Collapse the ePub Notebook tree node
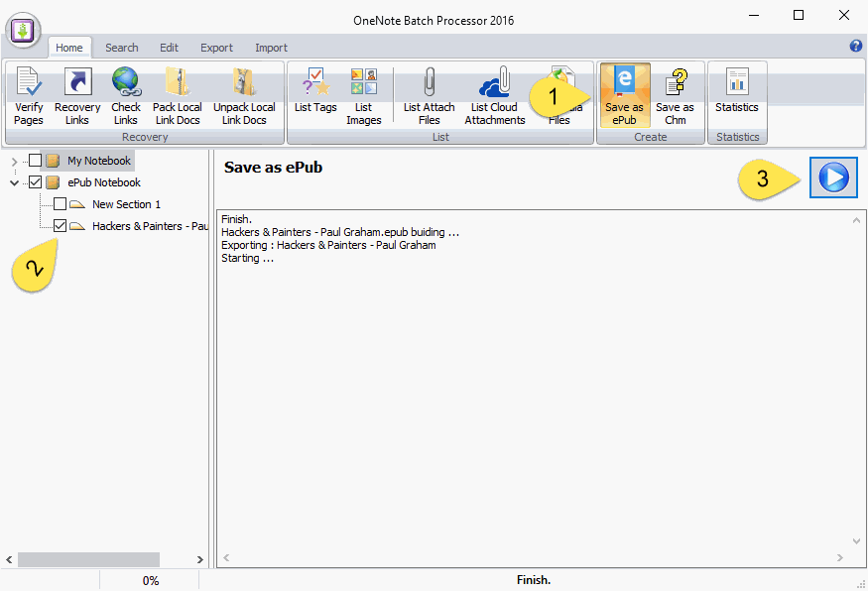868x591 pixels. point(15,183)
